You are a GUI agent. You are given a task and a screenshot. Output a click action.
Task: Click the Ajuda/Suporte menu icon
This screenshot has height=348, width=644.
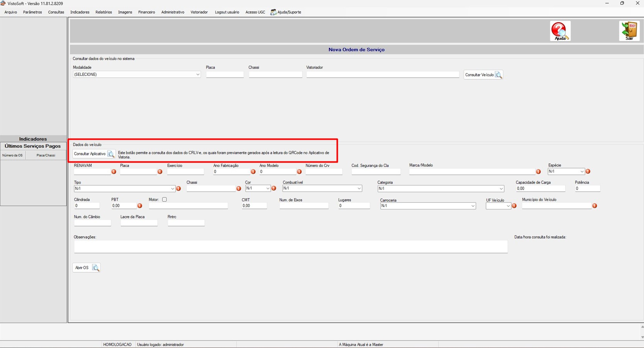pyautogui.click(x=273, y=12)
